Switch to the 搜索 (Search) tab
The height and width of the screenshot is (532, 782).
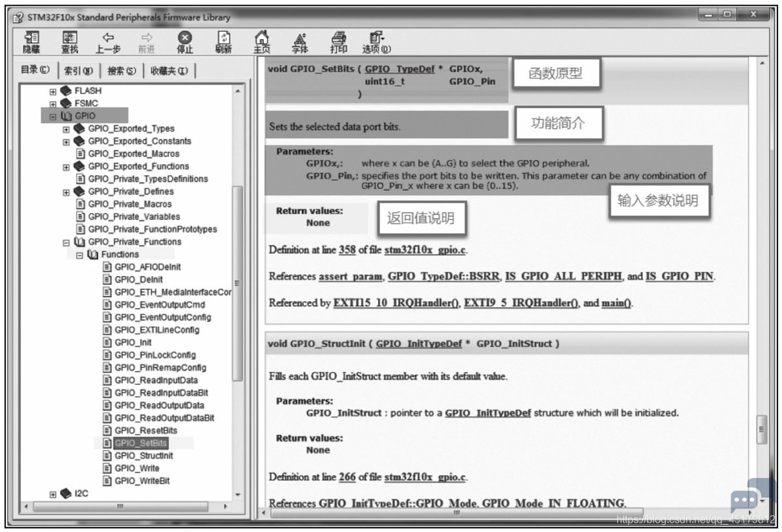(x=122, y=71)
